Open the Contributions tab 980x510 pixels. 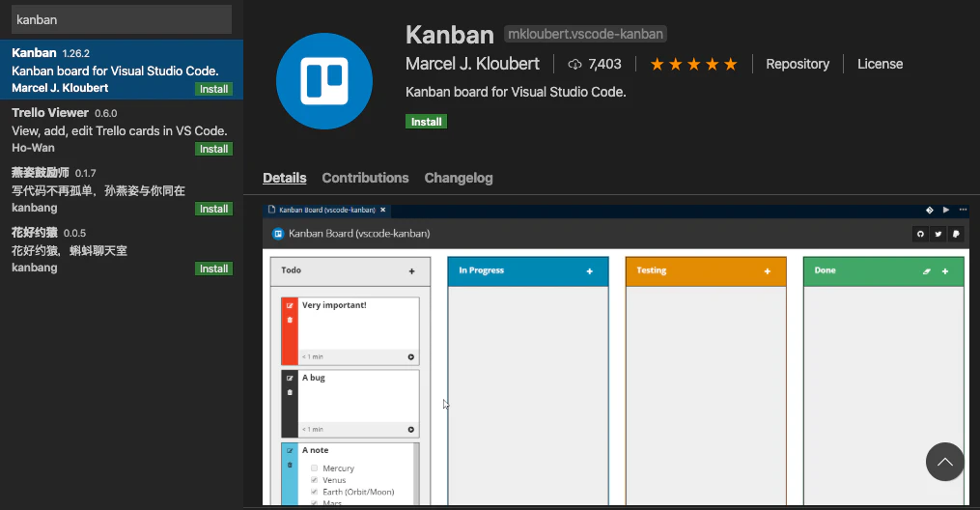[x=365, y=178]
